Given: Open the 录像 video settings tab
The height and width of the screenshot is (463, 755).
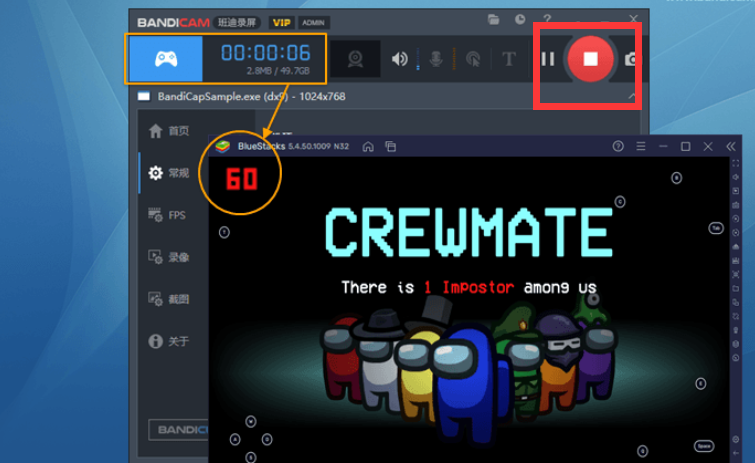Looking at the screenshot, I should click(169, 257).
